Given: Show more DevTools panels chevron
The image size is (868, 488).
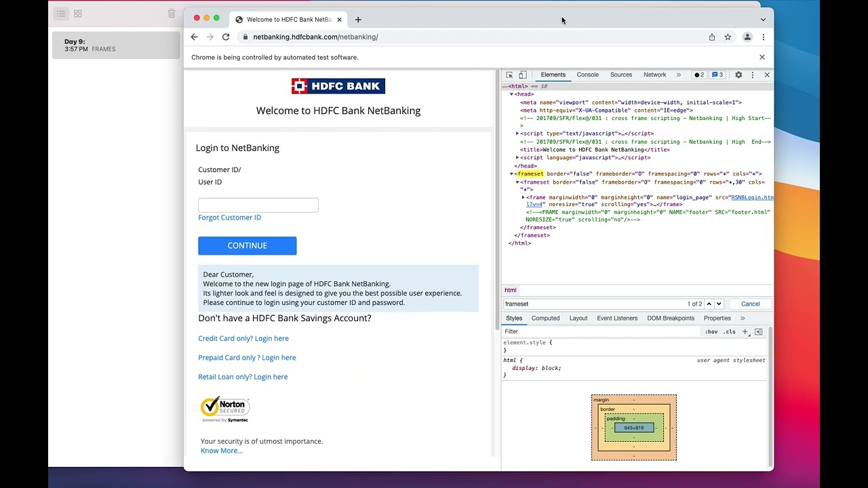Looking at the screenshot, I should [678, 75].
